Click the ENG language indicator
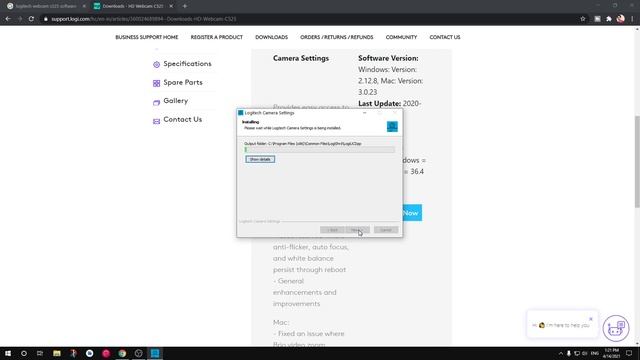Screen dimensions: 640x360 595,353
